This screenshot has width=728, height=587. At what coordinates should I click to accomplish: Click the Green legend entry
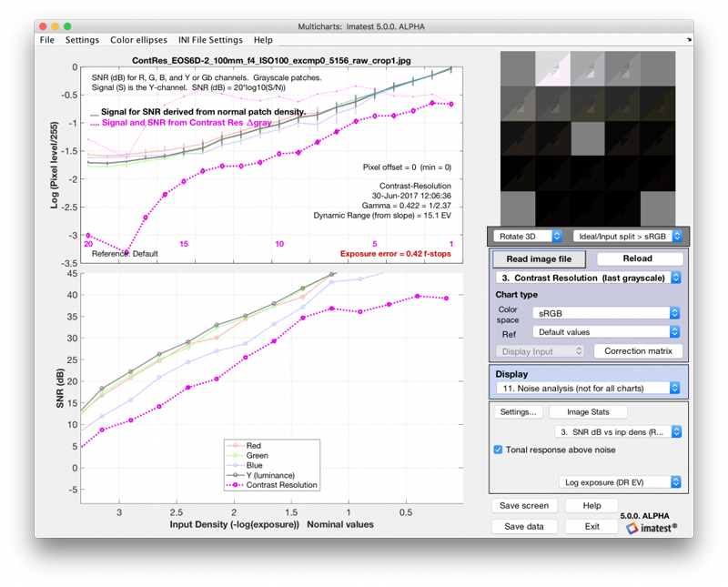tap(247, 456)
